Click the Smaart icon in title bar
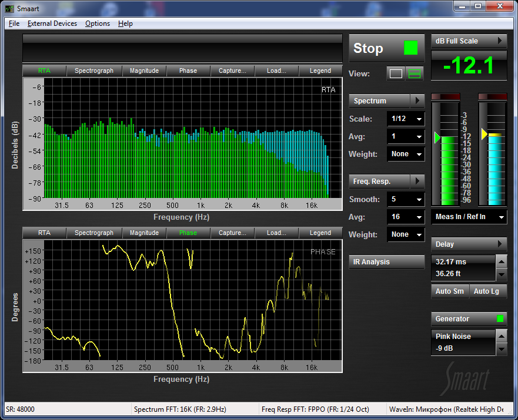 (x=9, y=9)
